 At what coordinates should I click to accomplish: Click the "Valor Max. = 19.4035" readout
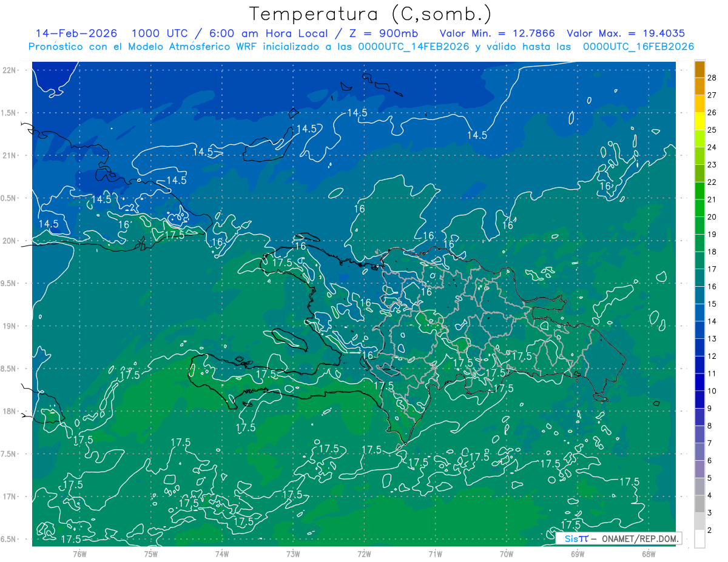pos(625,33)
